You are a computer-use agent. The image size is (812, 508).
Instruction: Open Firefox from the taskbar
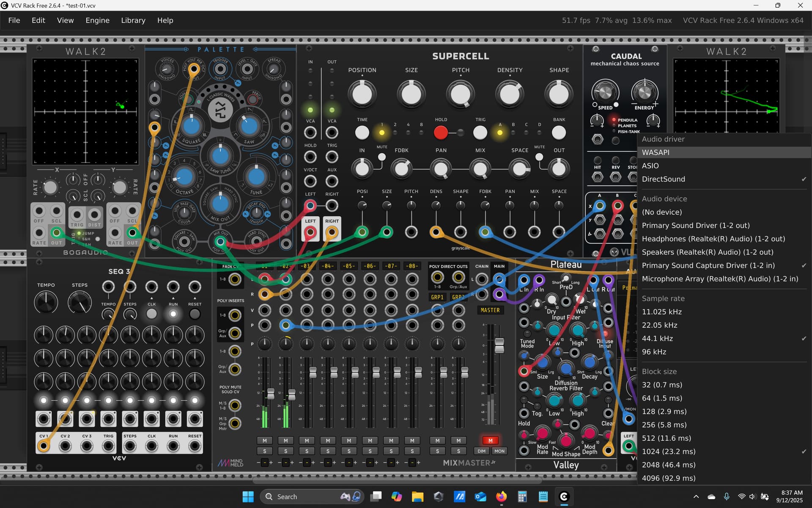click(x=501, y=497)
